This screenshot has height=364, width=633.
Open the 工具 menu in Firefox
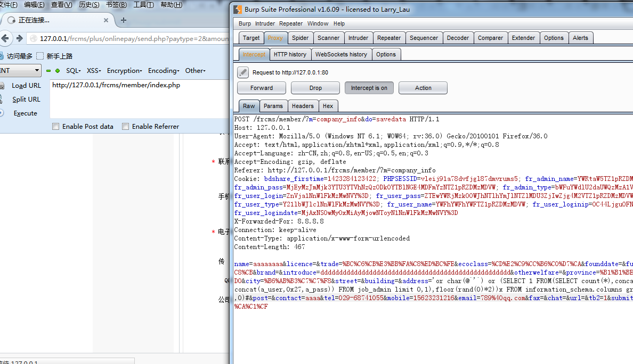coord(144,5)
